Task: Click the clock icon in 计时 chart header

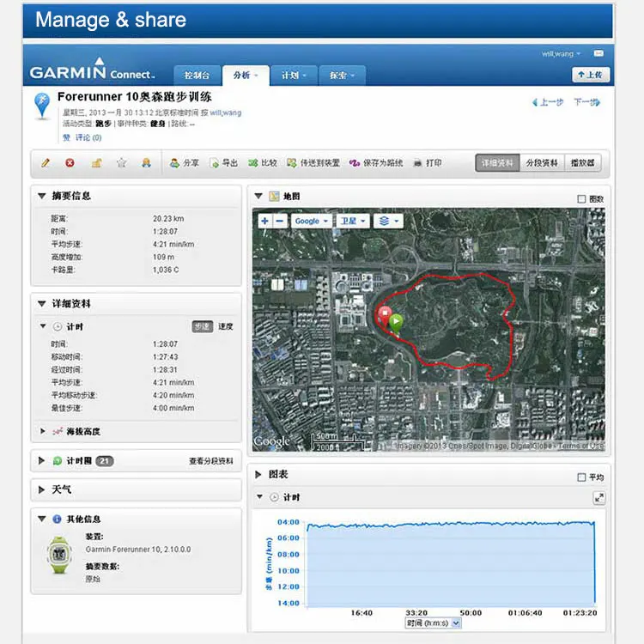Action: point(274,497)
